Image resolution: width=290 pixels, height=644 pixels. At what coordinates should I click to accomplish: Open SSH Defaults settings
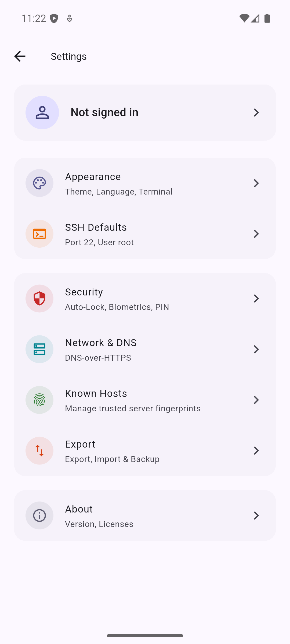click(x=145, y=234)
